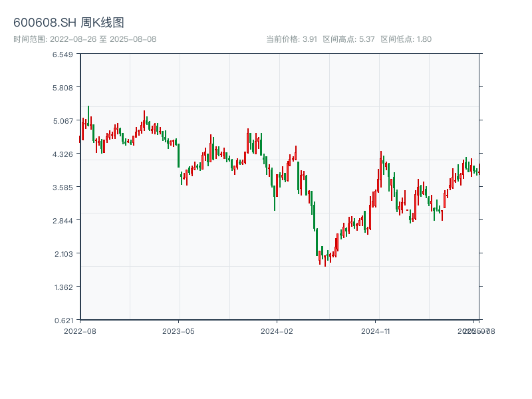
Task: Click the 2022-08 x-axis date label
Action: pyautogui.click(x=80, y=331)
